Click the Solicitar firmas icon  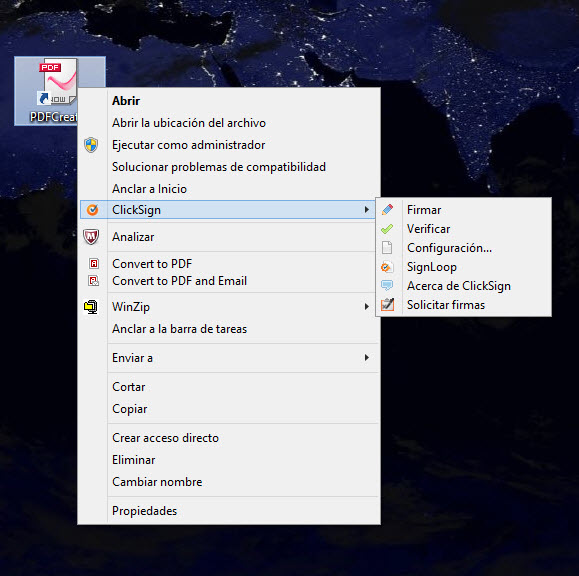pyautogui.click(x=387, y=305)
